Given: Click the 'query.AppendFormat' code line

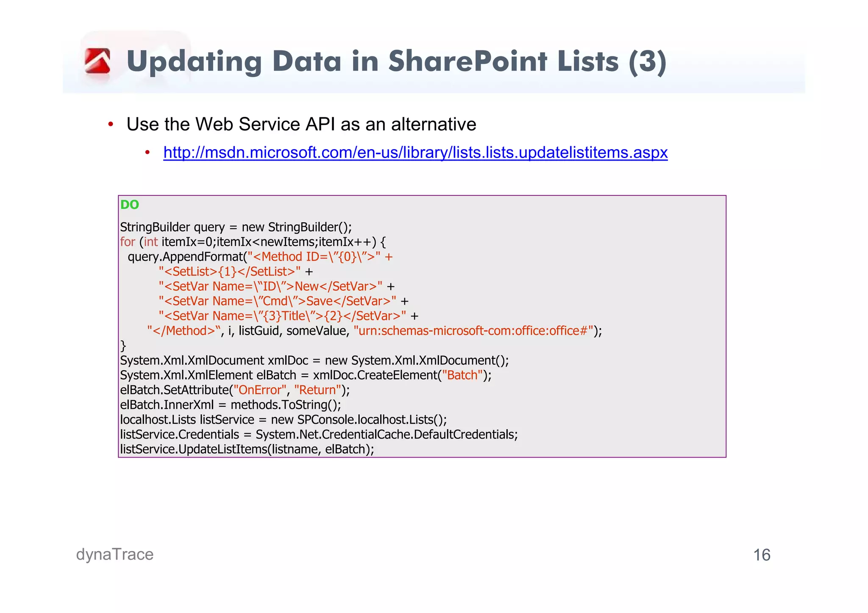Looking at the screenshot, I should (x=260, y=257).
